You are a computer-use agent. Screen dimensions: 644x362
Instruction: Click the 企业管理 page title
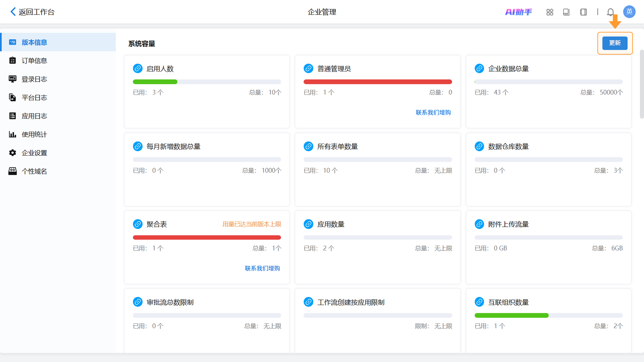[x=322, y=12]
